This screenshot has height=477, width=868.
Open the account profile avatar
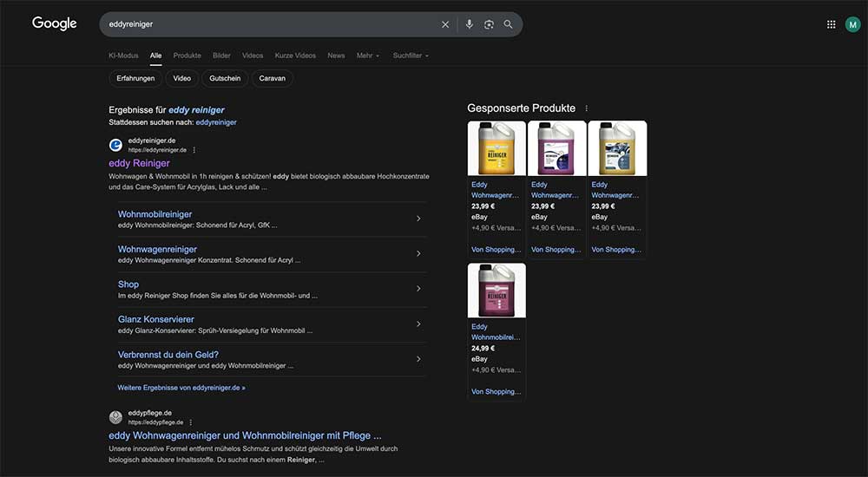[x=852, y=24]
